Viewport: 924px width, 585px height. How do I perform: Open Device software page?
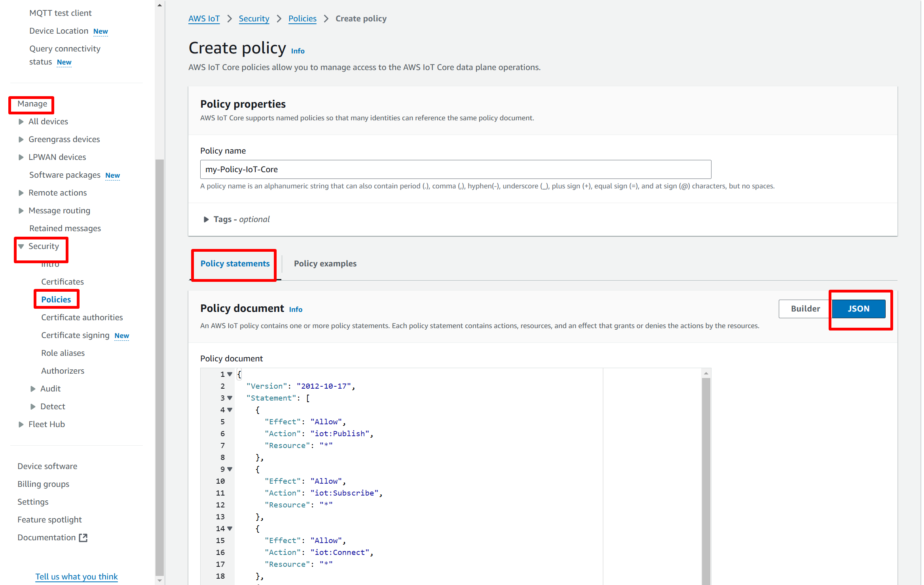point(47,466)
